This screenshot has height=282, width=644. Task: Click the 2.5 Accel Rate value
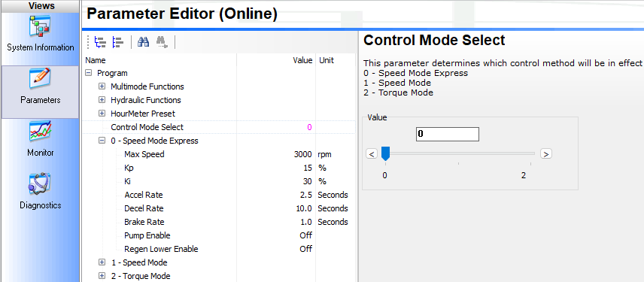point(306,195)
